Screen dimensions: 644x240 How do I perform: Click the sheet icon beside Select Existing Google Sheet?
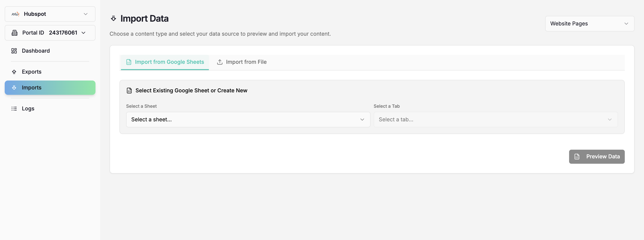(x=129, y=91)
